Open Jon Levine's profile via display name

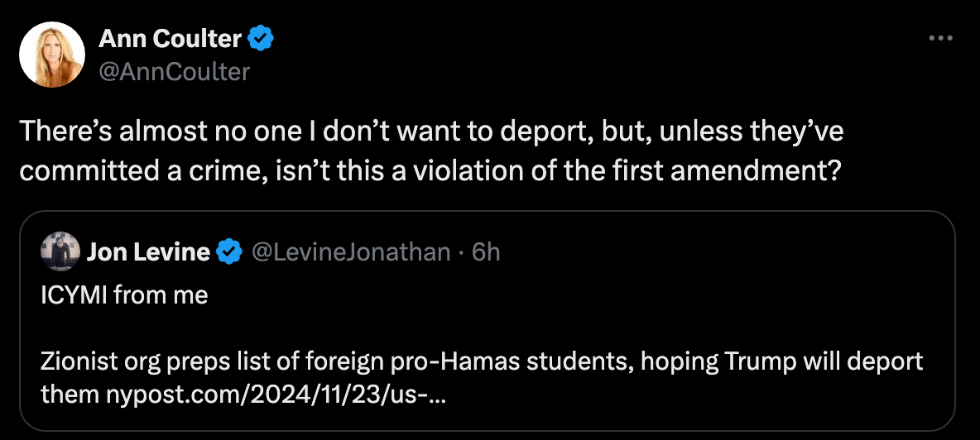pyautogui.click(x=148, y=252)
